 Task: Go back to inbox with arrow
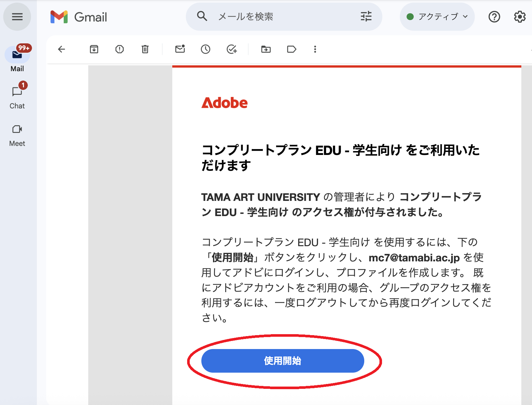61,49
